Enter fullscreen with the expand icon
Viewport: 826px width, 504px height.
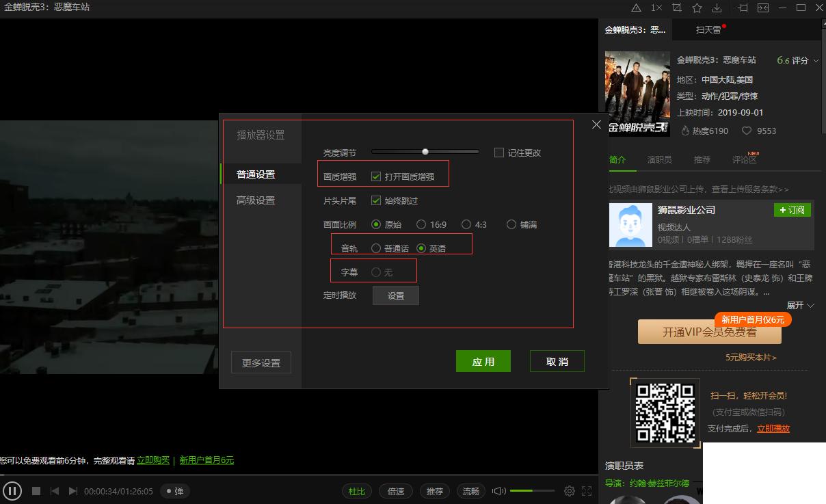point(587,490)
